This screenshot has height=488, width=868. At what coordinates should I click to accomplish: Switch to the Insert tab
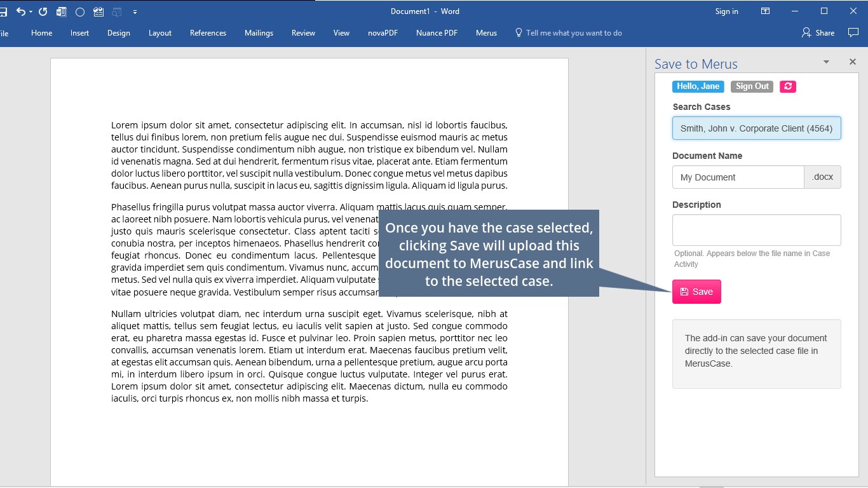point(80,33)
